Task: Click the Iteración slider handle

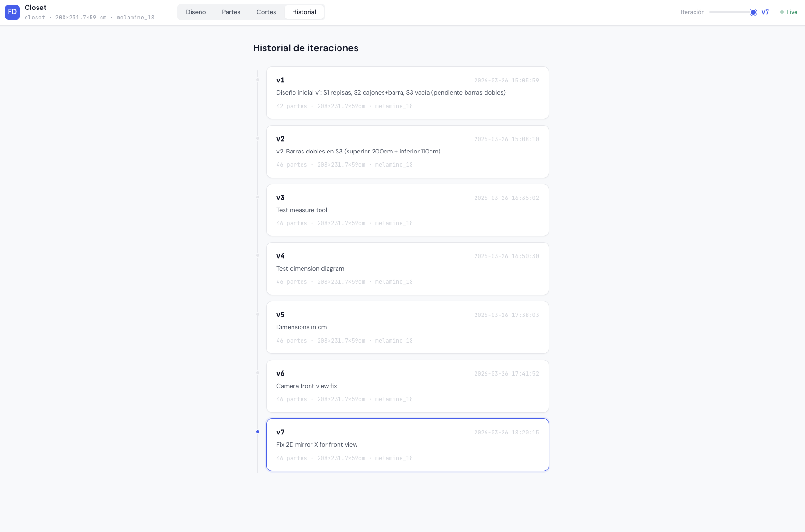Action: coord(753,12)
